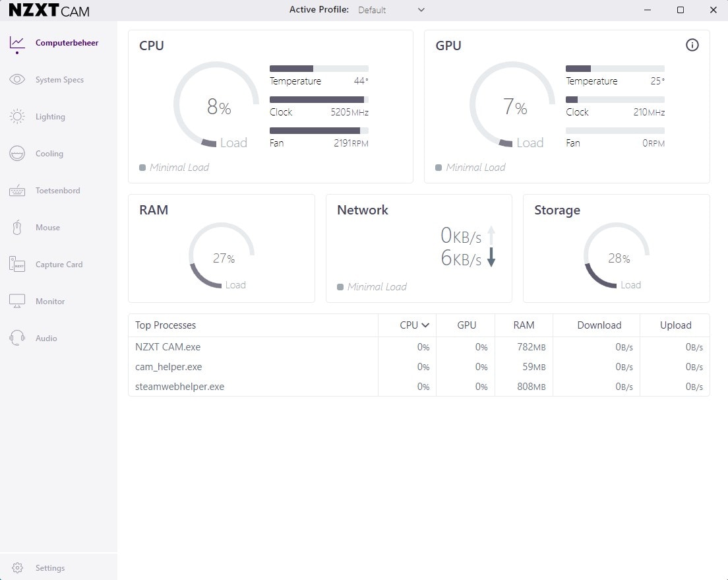The width and height of the screenshot is (728, 580).
Task: Go to System Specs page
Action: [x=59, y=79]
